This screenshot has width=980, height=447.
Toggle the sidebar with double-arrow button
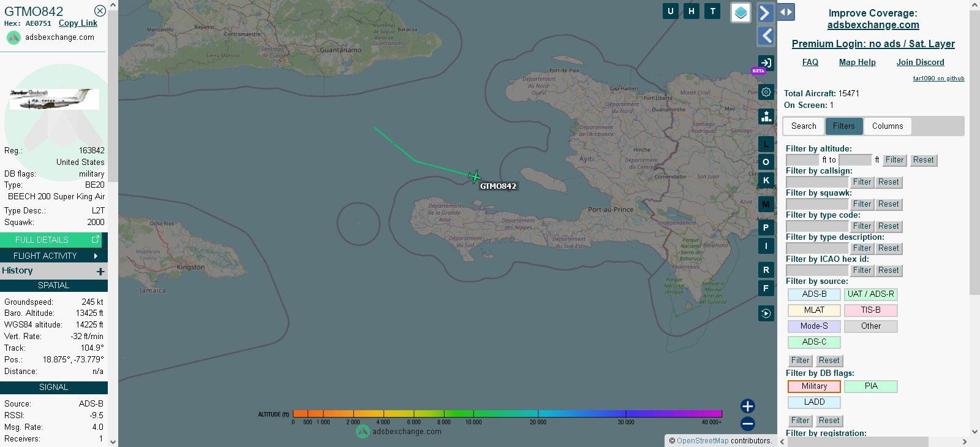(786, 12)
